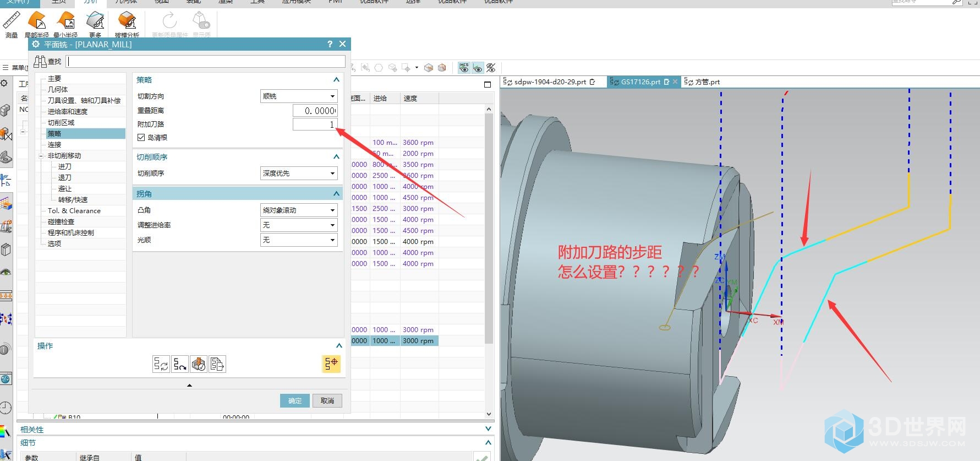Start the 拔模分析 draft analysis

coord(127,24)
